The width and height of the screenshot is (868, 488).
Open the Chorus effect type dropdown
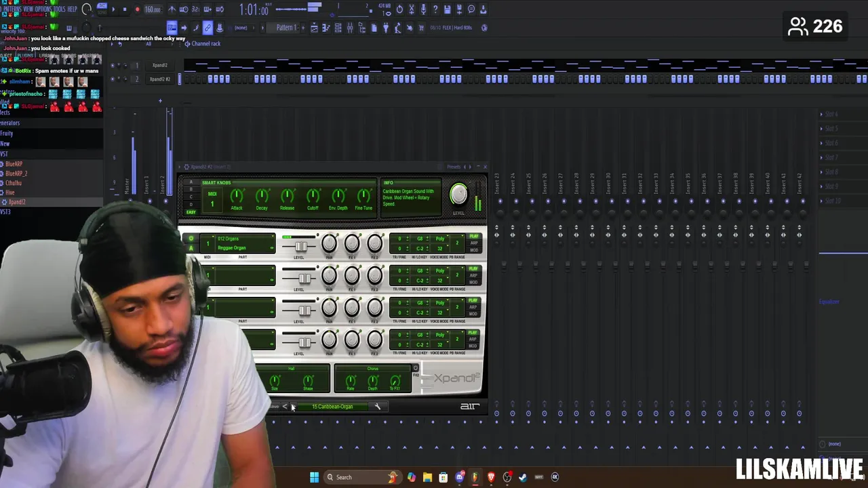[x=373, y=368]
